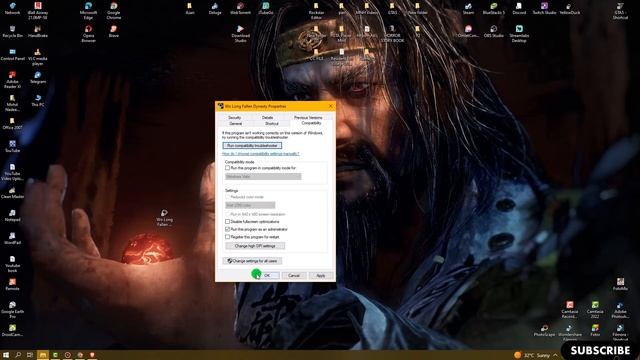Open Microsoft Edge desktop shortcut
The image size is (640, 360).
coord(88,11)
